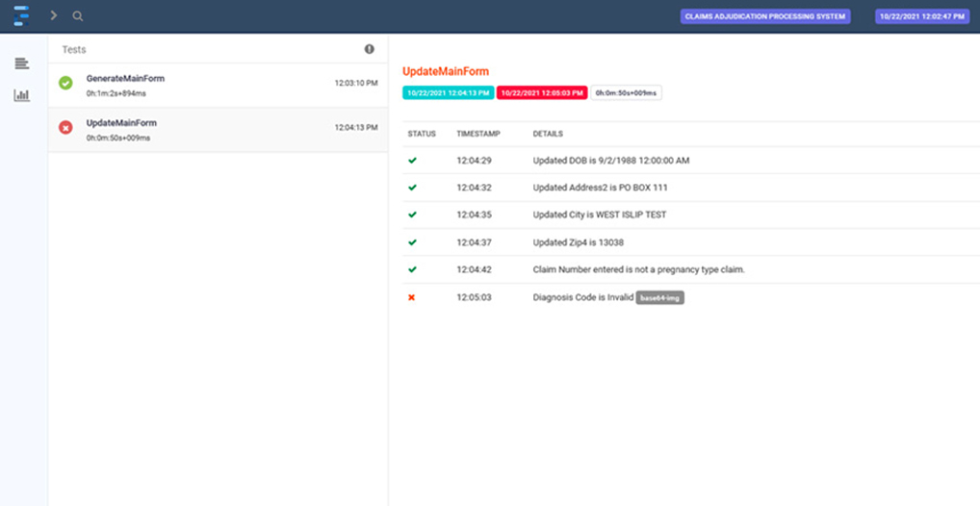Click UpdateMainForm duration in the test list
The image size is (980, 506).
click(118, 139)
